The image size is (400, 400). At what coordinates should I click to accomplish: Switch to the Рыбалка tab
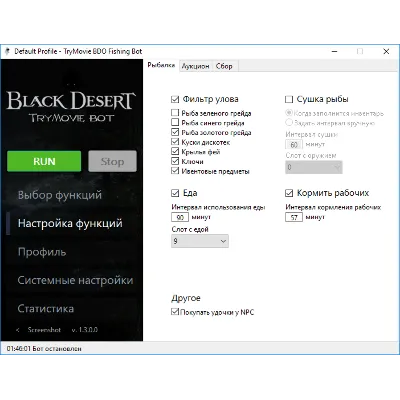[x=161, y=65]
